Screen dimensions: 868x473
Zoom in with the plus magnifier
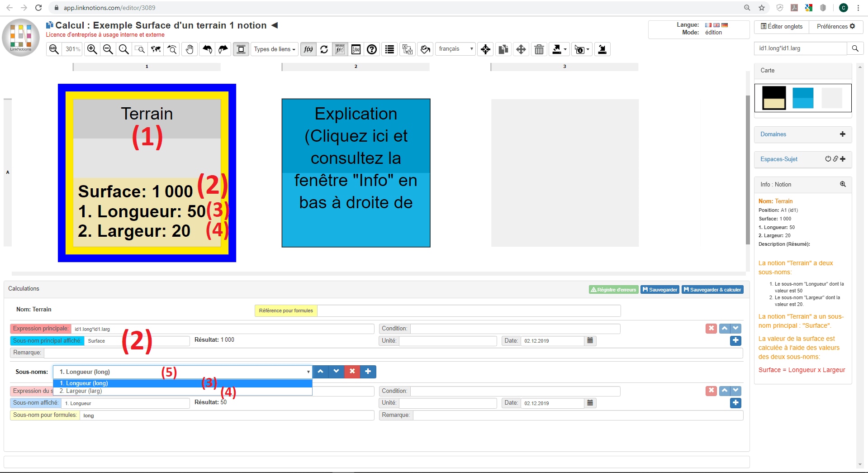(92, 49)
